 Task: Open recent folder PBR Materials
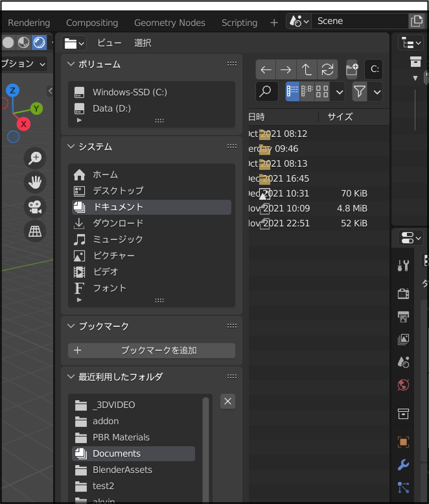133,437
